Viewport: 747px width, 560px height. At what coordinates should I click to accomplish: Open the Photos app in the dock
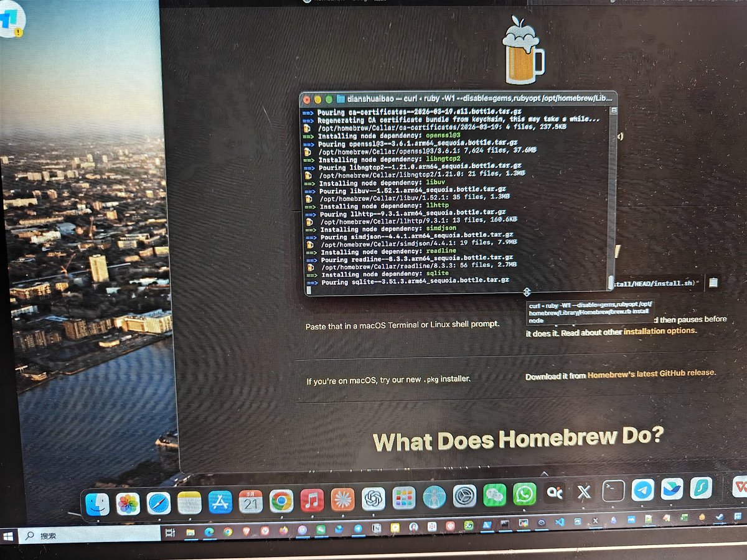tap(128, 503)
